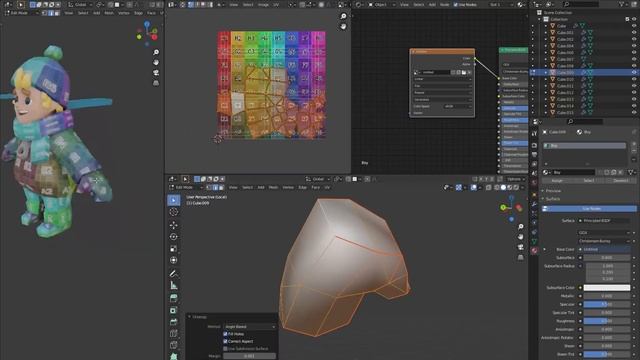Open Global orientation dropdown in bottom viewport
The image size is (640, 360).
317,179
